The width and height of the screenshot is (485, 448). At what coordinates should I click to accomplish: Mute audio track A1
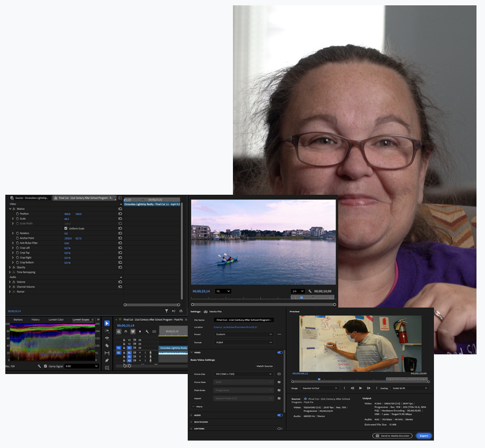[x=140, y=352]
